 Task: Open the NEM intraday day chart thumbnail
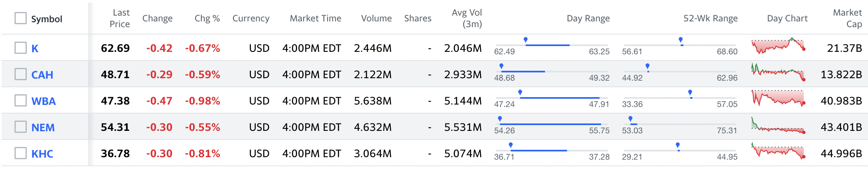[x=778, y=125]
